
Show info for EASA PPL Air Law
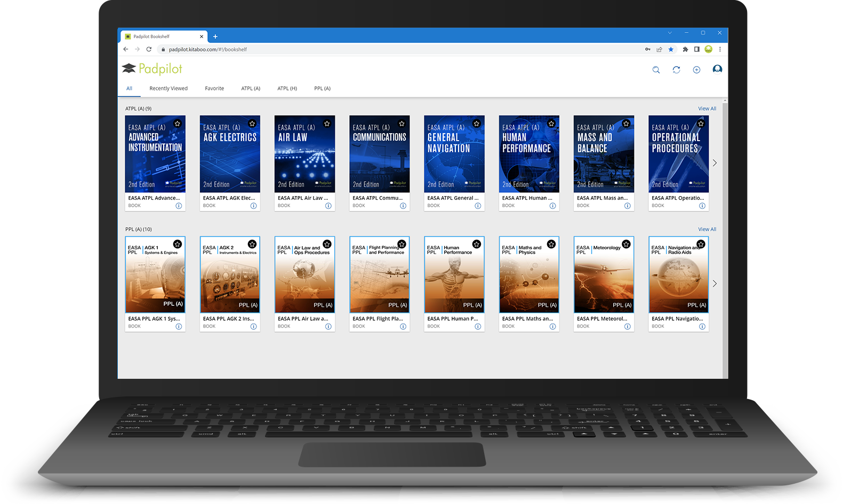pyautogui.click(x=328, y=327)
